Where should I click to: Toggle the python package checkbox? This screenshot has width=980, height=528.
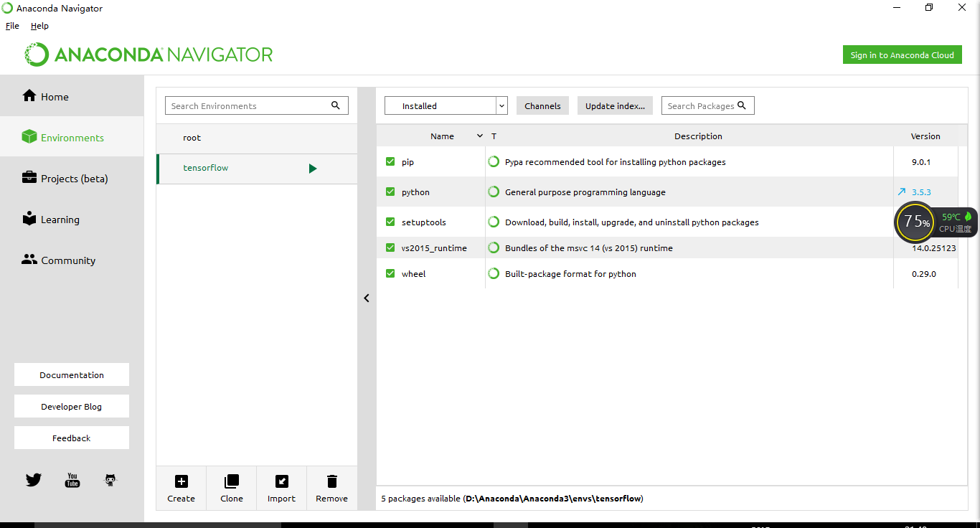point(390,192)
